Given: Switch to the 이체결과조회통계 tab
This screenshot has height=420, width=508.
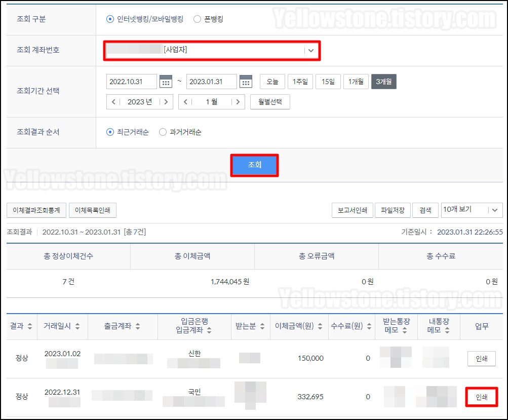Looking at the screenshot, I should (x=35, y=210).
